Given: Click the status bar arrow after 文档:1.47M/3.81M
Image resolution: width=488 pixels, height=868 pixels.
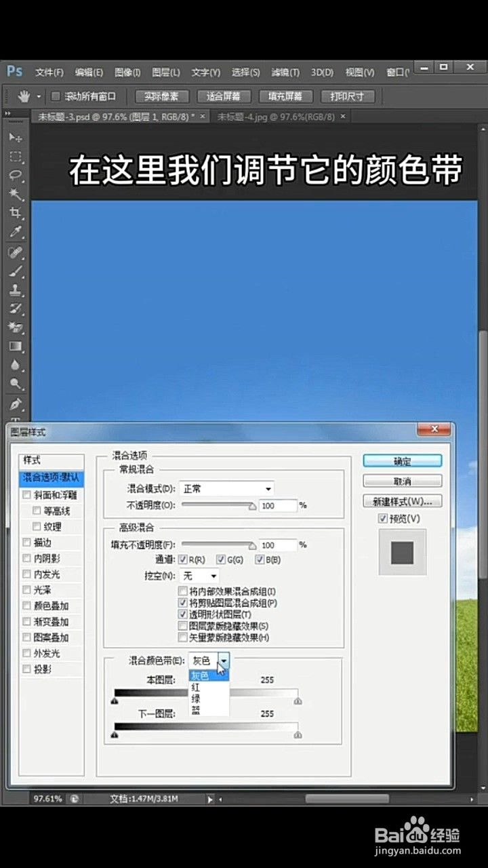Looking at the screenshot, I should (210, 800).
